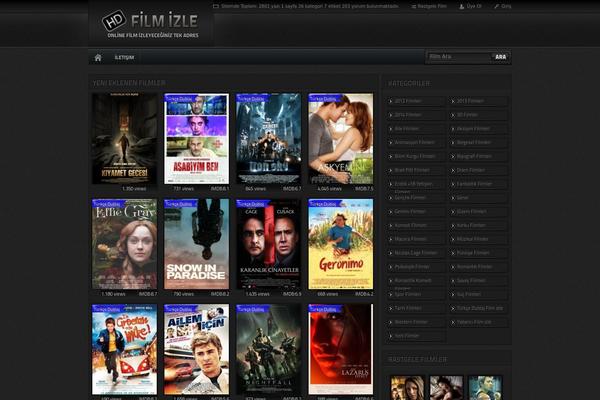Open the Gizem Filmleri category
The image size is (600, 400).
tap(472, 212)
